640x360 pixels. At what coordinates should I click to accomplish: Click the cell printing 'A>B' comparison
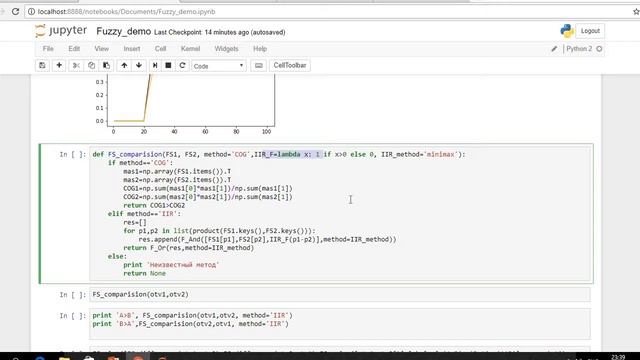pyautogui.click(x=340, y=324)
